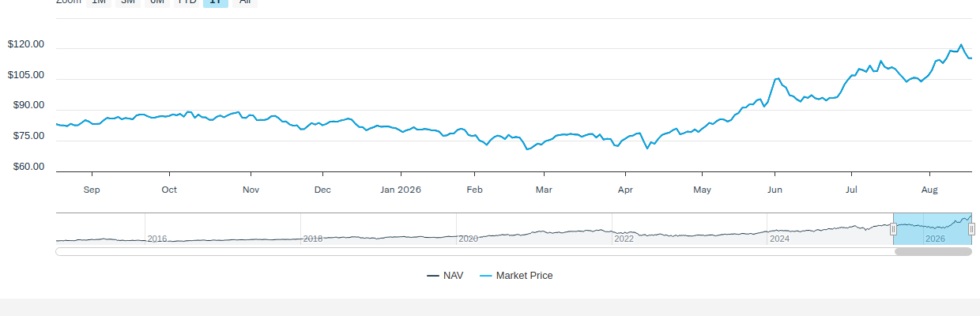Click the price line's early-June peak

[778, 78]
